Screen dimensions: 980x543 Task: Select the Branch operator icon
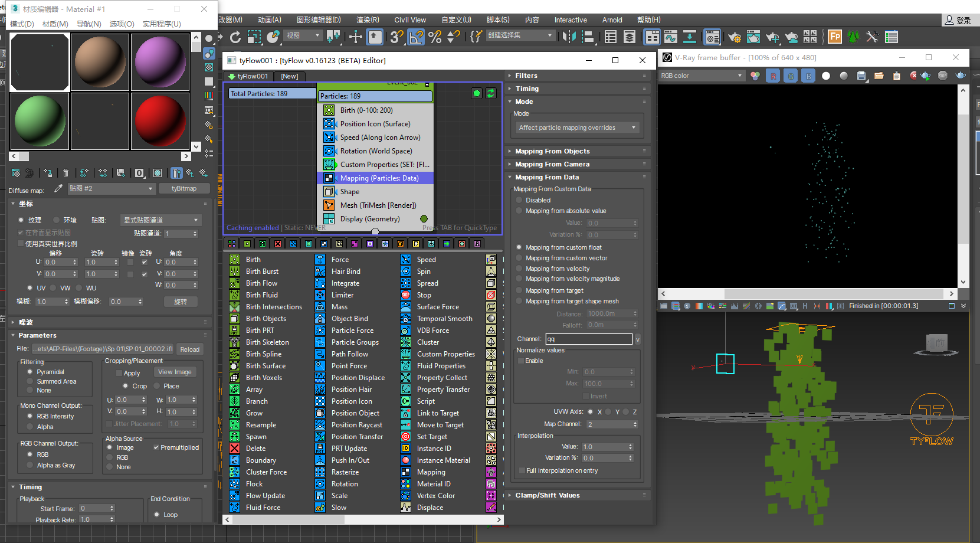coord(234,401)
